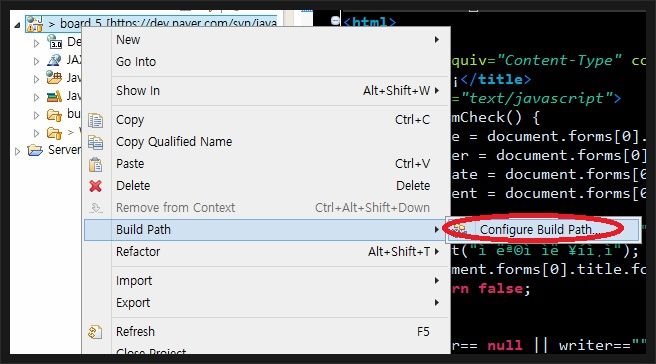Viewport: 656px width, 364px height.
Task: Click the JavaScript libraries books icon
Action: tap(54, 97)
